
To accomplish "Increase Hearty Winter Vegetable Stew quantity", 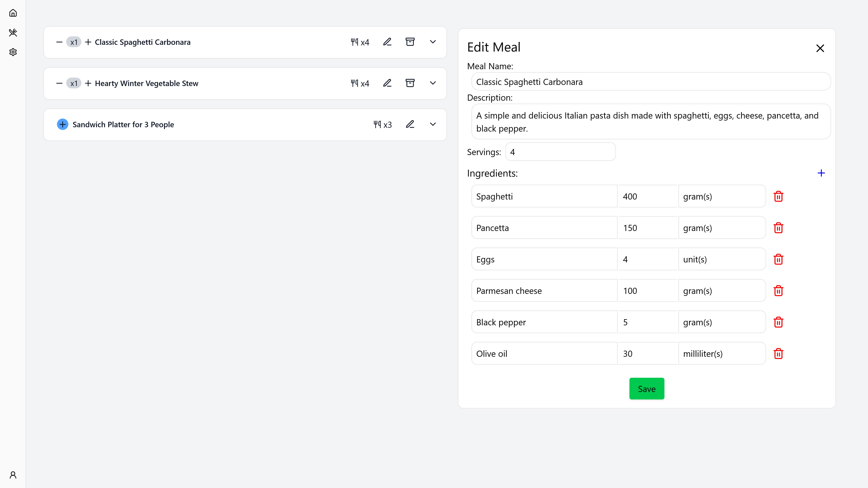I will pos(88,83).
